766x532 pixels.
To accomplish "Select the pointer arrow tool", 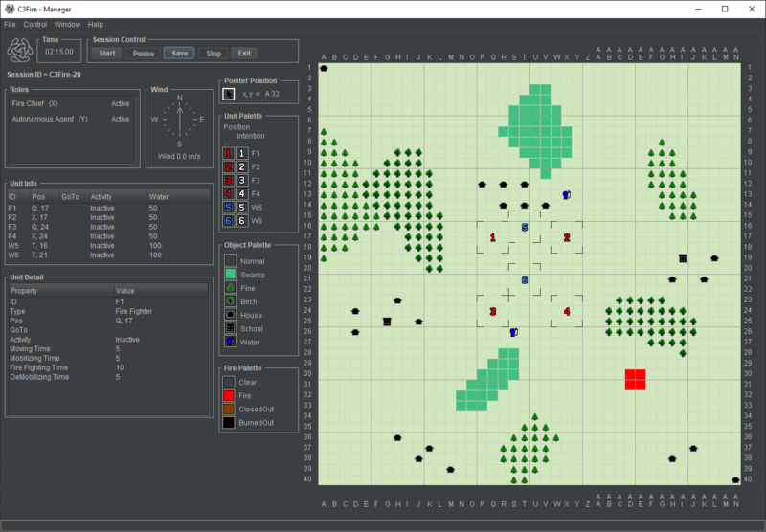I will pyautogui.click(x=229, y=94).
